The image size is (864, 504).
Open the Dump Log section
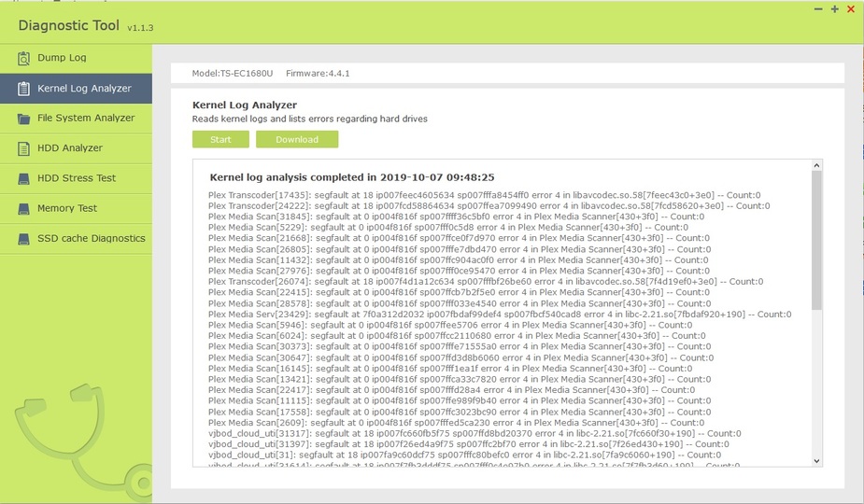click(76, 58)
